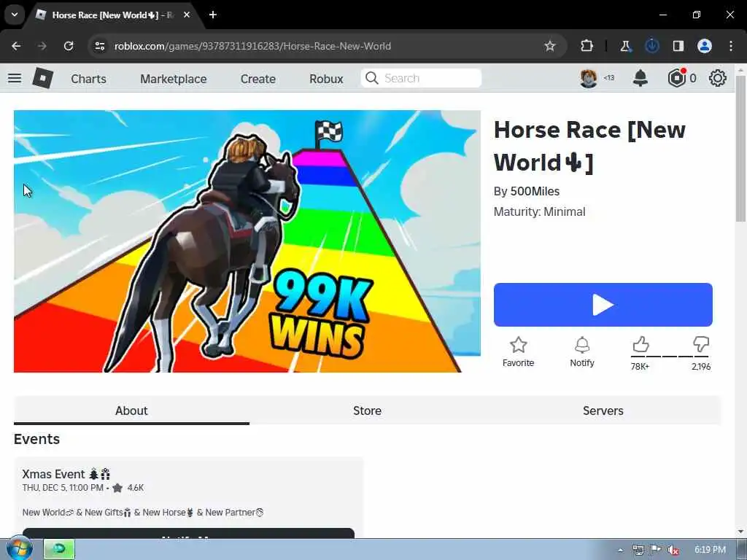Viewport: 747px width, 560px height.
Task: Open the browser Extensions puzzle icon
Action: click(587, 46)
